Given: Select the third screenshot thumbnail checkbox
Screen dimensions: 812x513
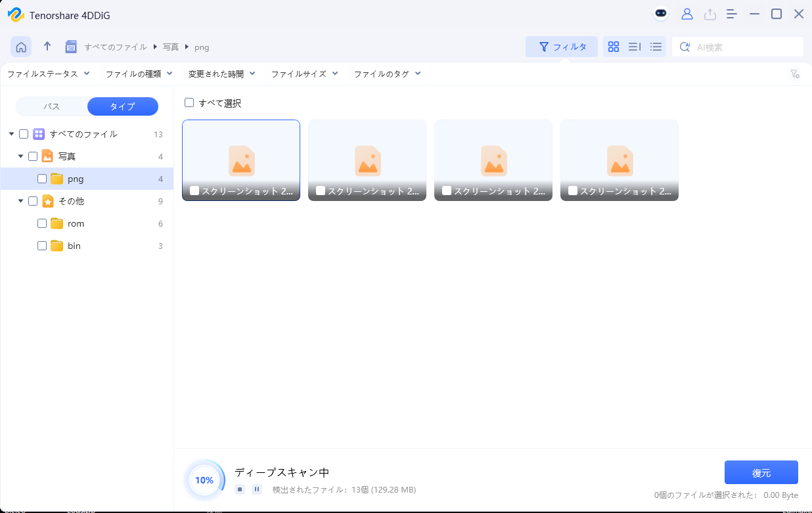Looking at the screenshot, I should (447, 190).
